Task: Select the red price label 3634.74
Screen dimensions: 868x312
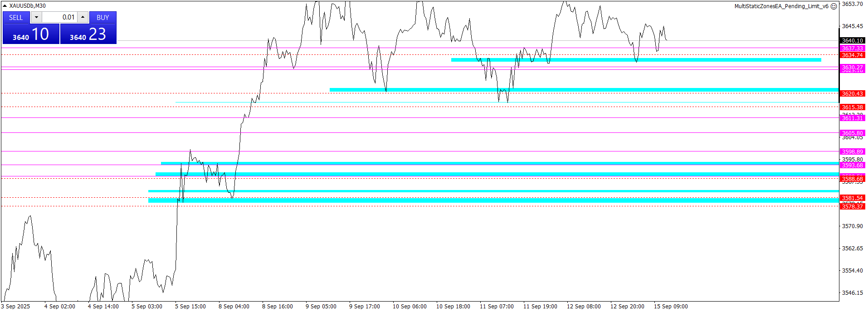Action: (853, 55)
